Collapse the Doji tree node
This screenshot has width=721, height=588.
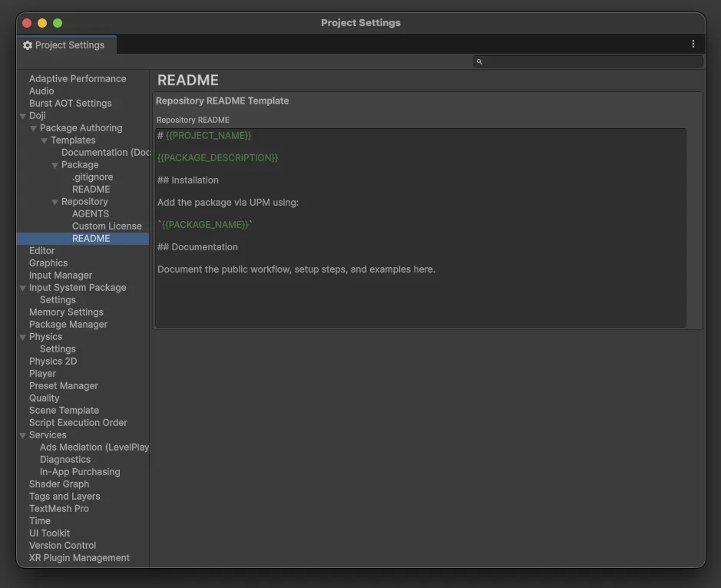(x=22, y=117)
